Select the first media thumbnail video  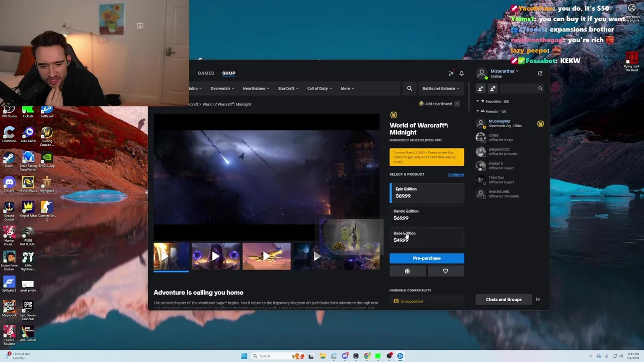[x=171, y=256]
